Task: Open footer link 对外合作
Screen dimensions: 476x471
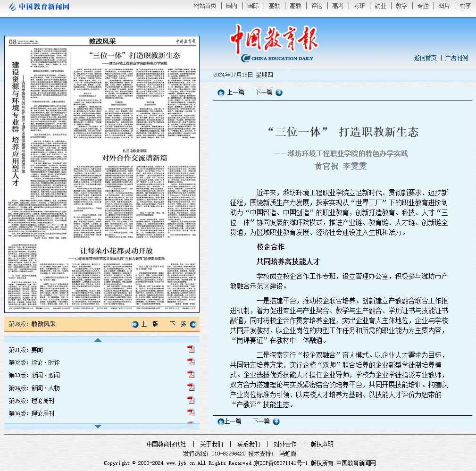Action: [285, 444]
